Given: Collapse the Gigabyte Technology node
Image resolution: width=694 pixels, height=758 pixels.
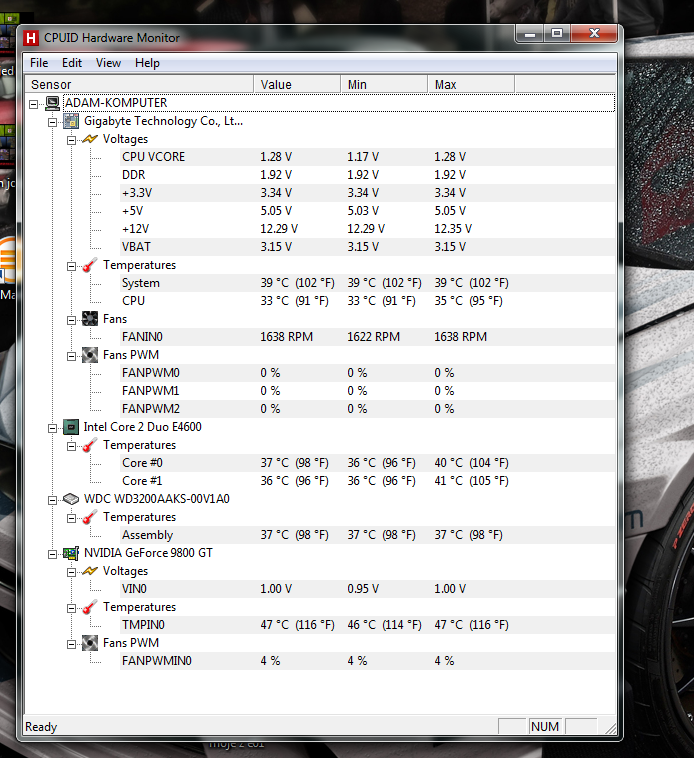Looking at the screenshot, I should pyautogui.click(x=52, y=122).
